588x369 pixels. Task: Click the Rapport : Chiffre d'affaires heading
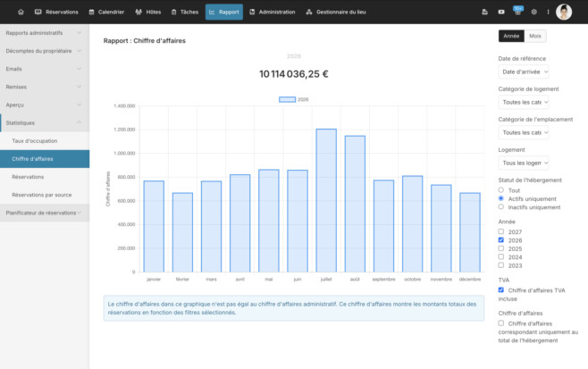coord(145,40)
